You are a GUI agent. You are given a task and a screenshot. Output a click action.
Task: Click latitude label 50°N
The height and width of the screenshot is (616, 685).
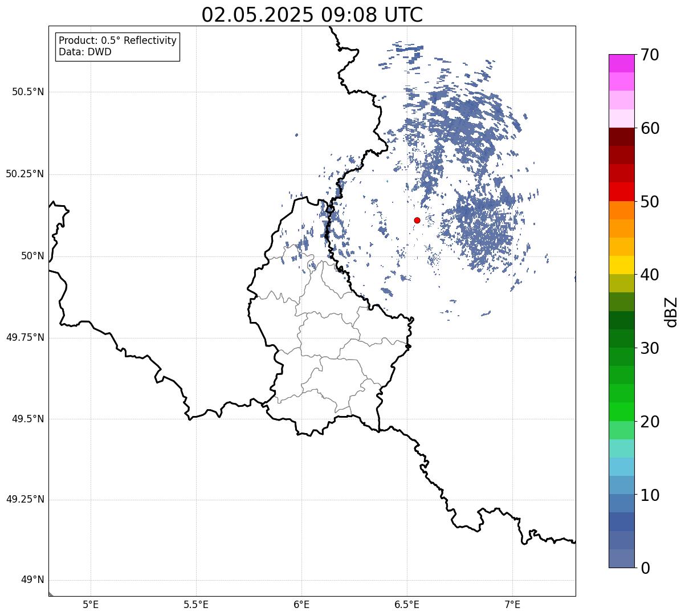coord(32,256)
